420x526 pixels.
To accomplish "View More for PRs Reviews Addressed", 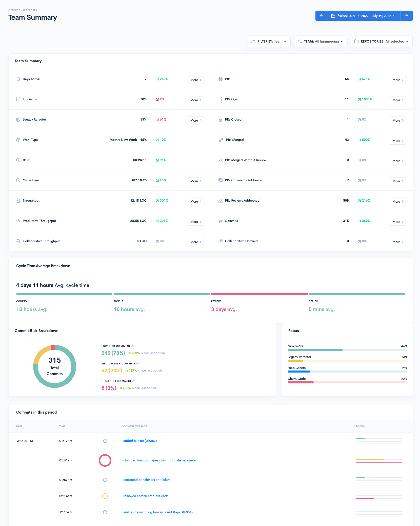I will (x=398, y=201).
